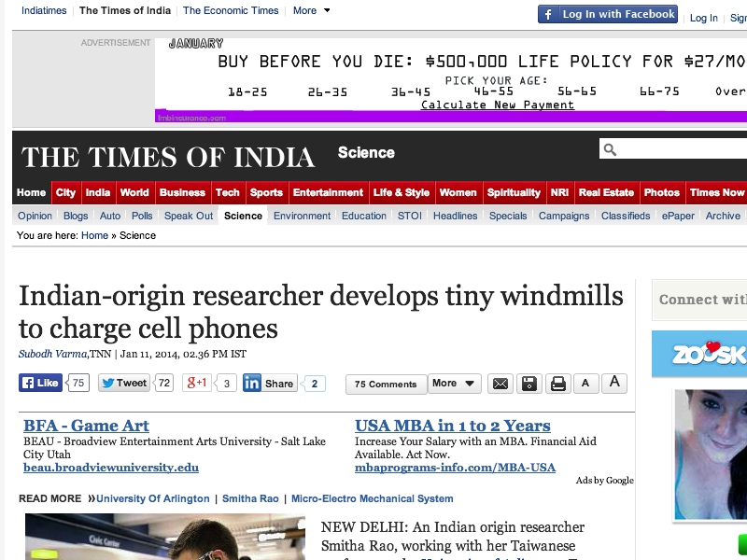Tweet the article via Twitter button
747x560 pixels.
point(123,383)
